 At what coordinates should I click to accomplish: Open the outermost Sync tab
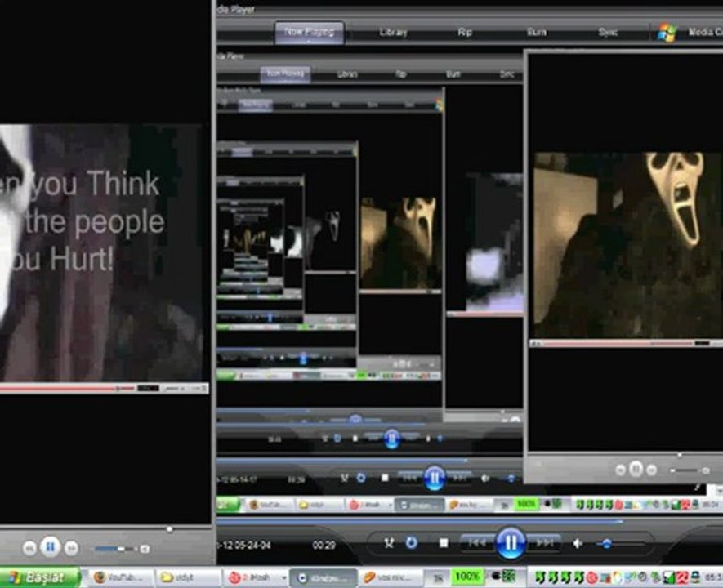pyautogui.click(x=608, y=32)
